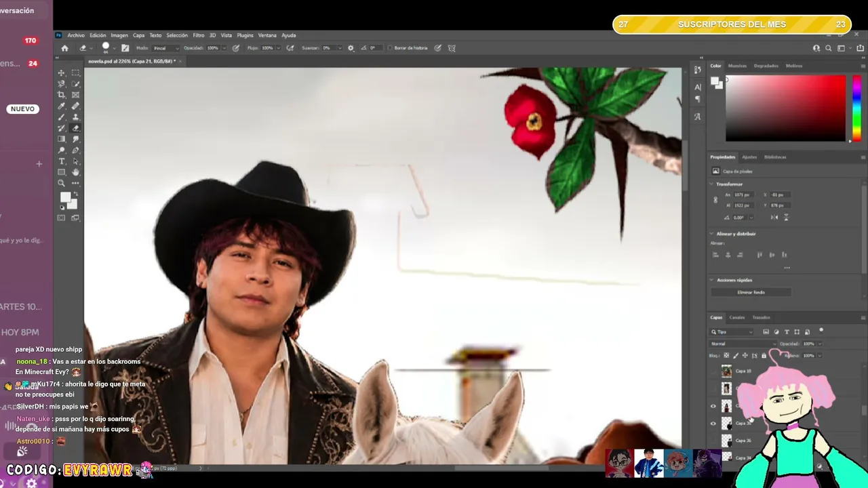Collapse the Alinear y distribuir section

tap(712, 234)
